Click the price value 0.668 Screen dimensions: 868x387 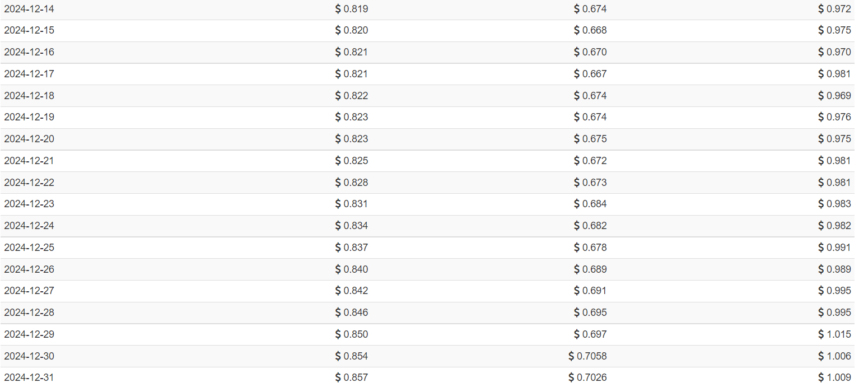[x=595, y=30]
